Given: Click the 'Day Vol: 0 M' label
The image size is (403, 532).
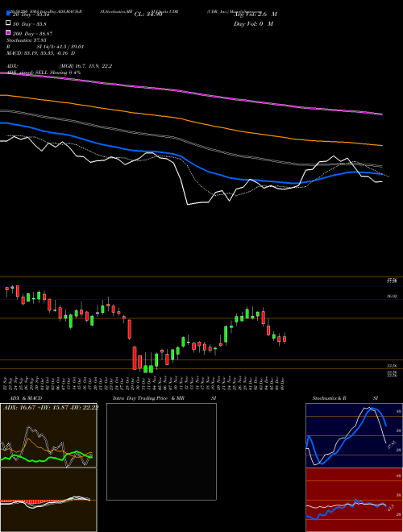Looking at the screenshot, I should pyautogui.click(x=253, y=23).
